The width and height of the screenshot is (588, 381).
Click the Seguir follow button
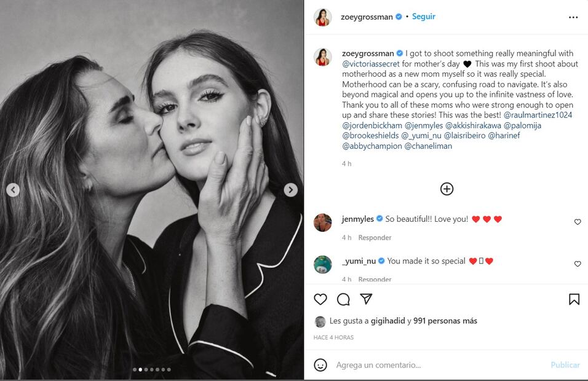(423, 17)
